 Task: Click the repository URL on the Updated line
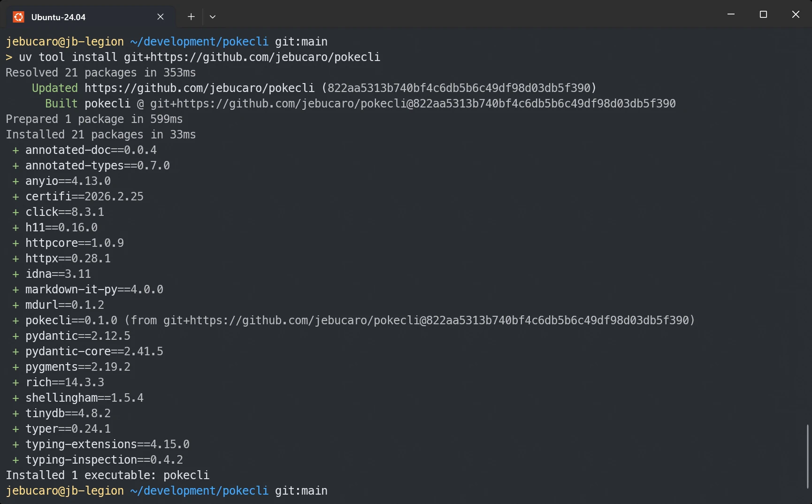(x=199, y=88)
